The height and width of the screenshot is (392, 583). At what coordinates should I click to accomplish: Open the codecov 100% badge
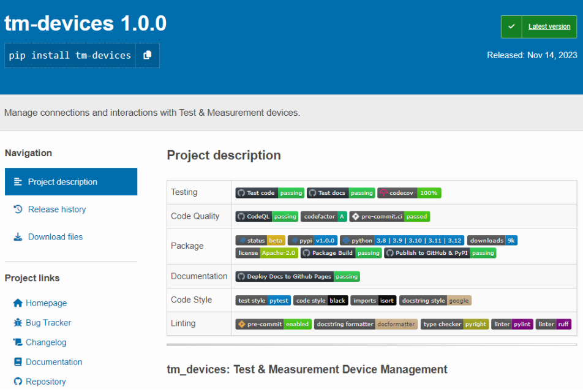pos(409,193)
